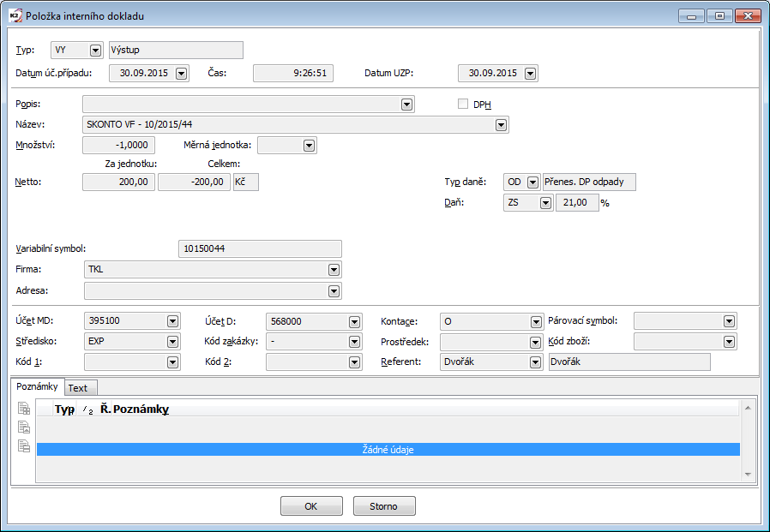Open the Datum úč.případu date picker
Viewport: 770px width, 532px height.
tap(181, 74)
